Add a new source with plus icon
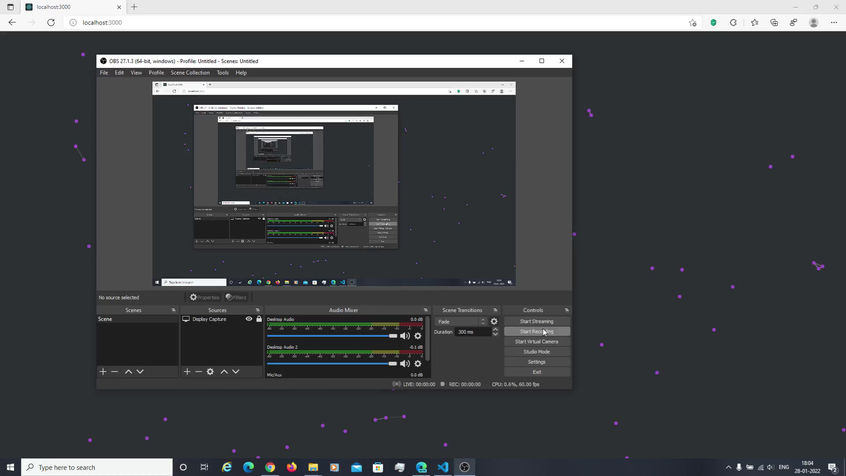Image resolution: width=846 pixels, height=476 pixels. point(187,371)
